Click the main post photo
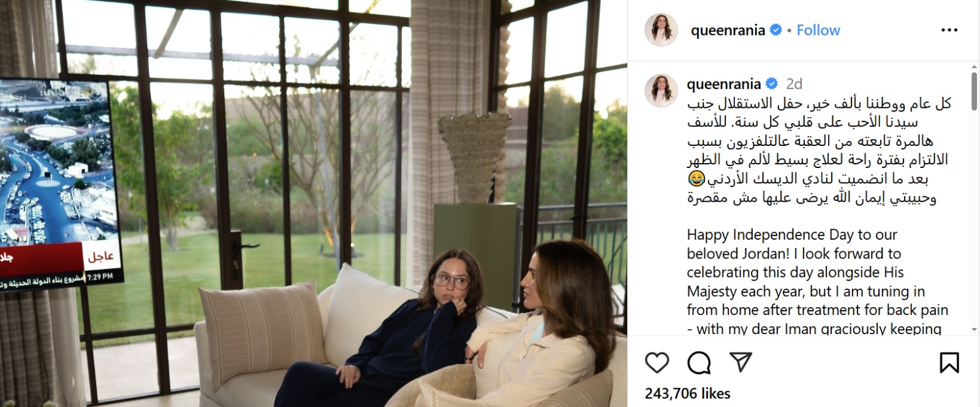Image resolution: width=980 pixels, height=407 pixels. (x=314, y=203)
